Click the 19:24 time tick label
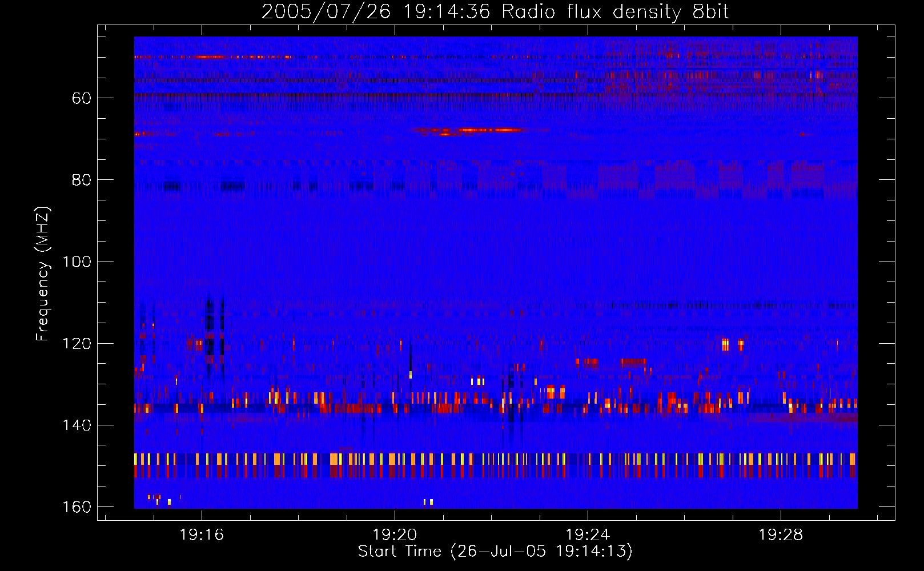The image size is (924, 571). (588, 535)
